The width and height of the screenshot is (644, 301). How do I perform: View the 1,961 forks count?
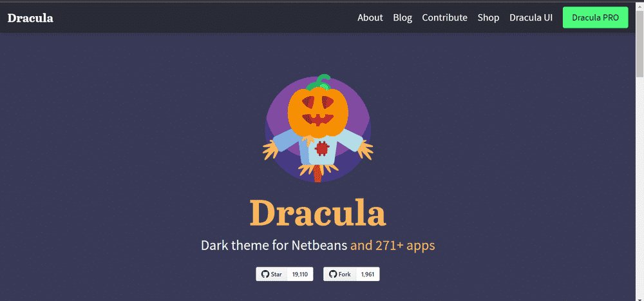point(368,275)
